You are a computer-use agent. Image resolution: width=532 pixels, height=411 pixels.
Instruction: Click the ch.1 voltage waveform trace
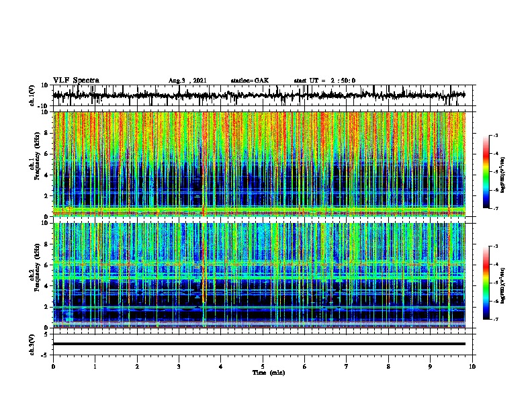pos(259,95)
